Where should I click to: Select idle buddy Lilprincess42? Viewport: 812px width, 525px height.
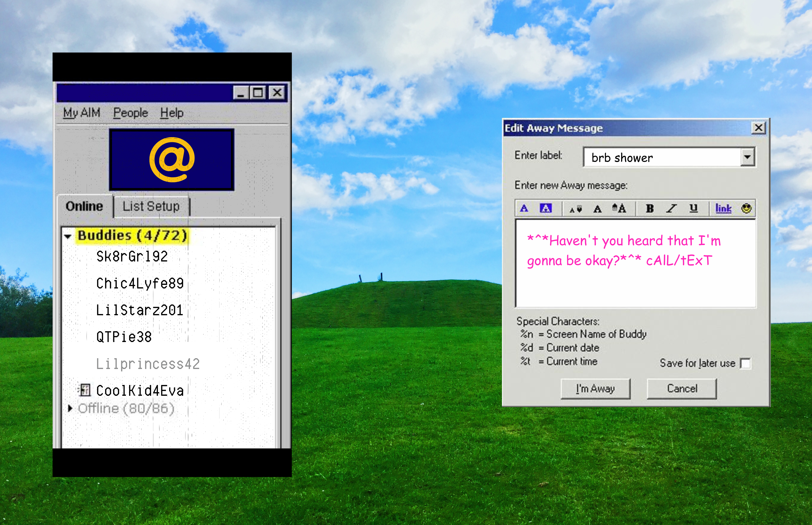(x=148, y=364)
